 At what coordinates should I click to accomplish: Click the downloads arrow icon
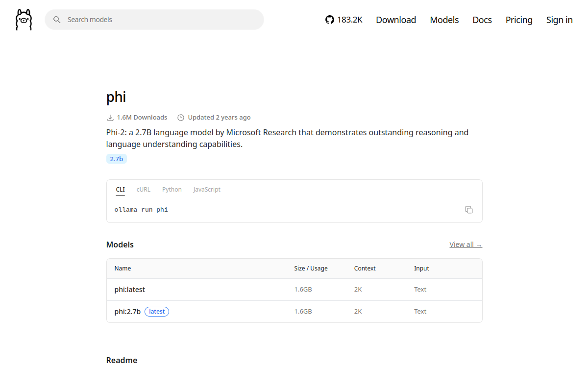point(110,118)
